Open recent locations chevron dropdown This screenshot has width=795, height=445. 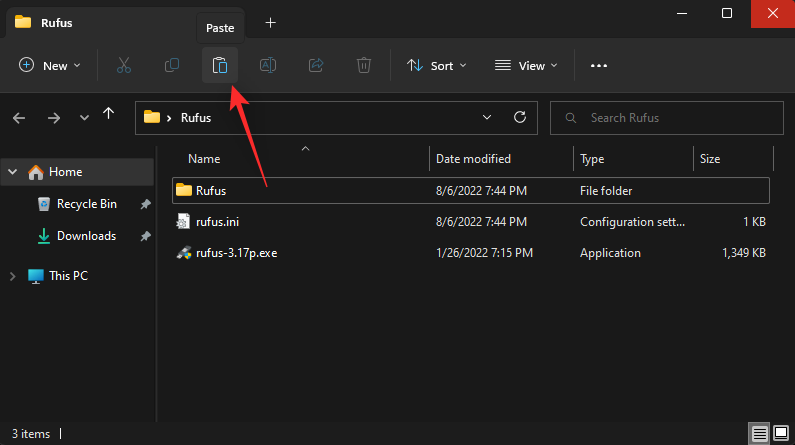(x=84, y=118)
